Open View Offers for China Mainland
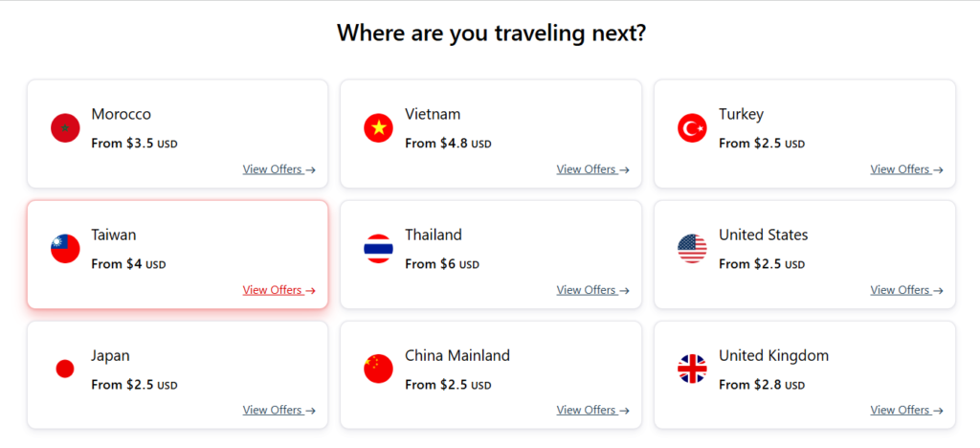 pos(592,410)
